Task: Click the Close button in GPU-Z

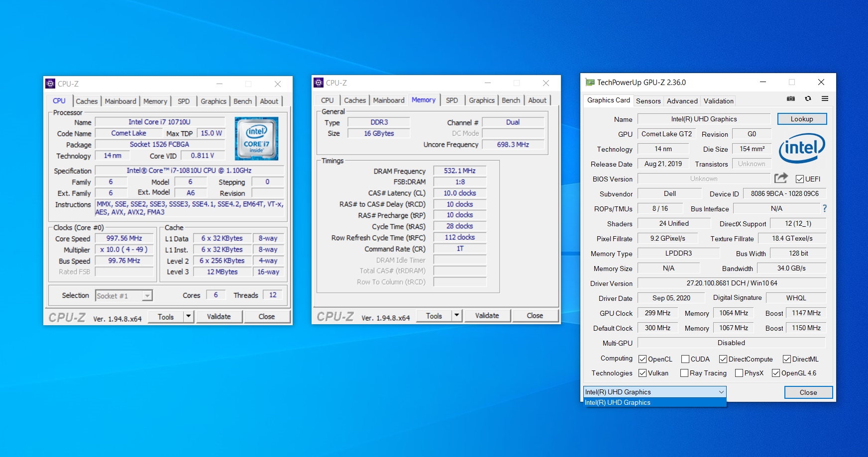Action: 808,392
